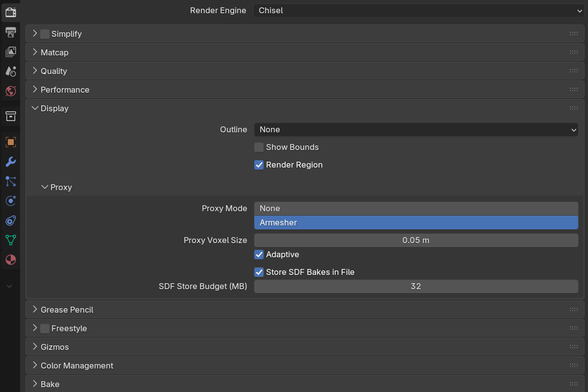588x392 pixels.
Task: Grab the Freestyle panel drag handle
Action: (x=574, y=328)
